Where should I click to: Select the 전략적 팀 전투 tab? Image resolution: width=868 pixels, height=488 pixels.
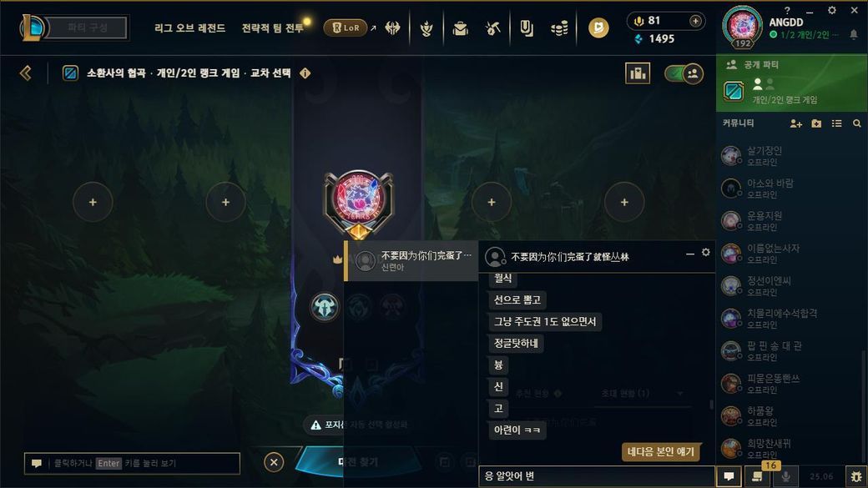273,28
